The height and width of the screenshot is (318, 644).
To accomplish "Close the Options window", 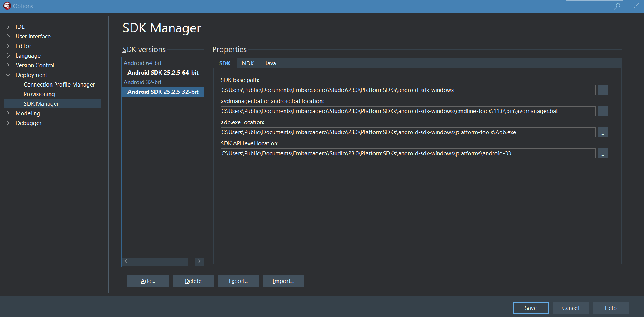I will click(636, 6).
